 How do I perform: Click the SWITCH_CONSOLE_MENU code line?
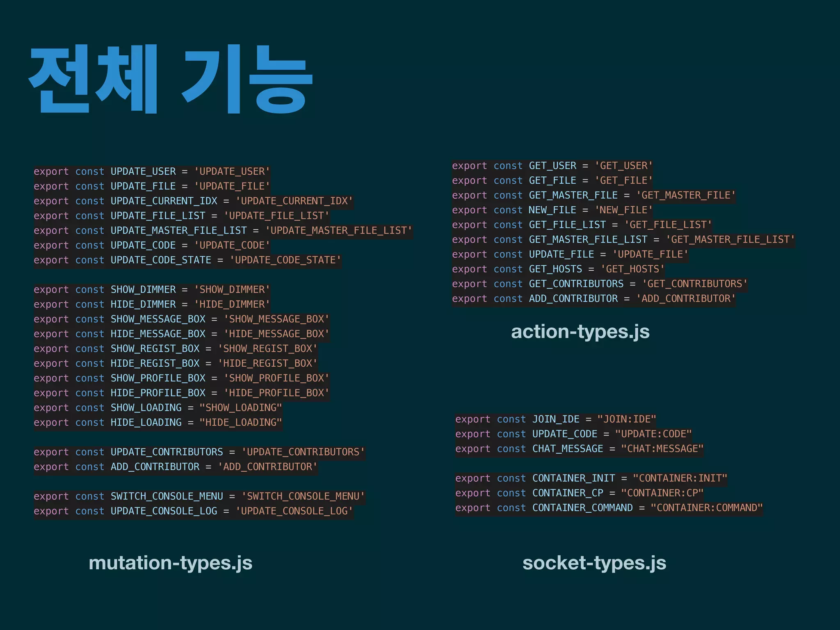[x=199, y=496]
